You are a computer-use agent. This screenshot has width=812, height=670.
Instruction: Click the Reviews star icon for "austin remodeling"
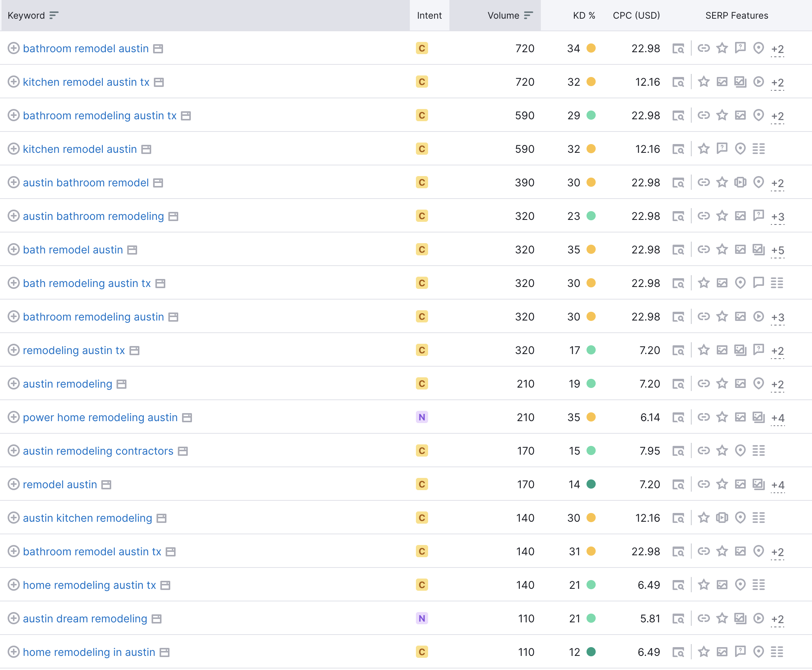point(722,384)
